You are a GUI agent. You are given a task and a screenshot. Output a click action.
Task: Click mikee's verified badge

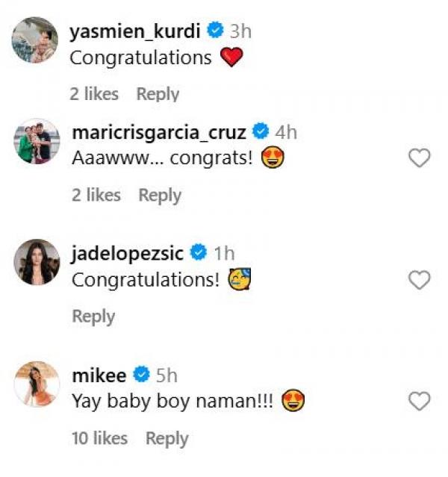pyautogui.click(x=141, y=375)
